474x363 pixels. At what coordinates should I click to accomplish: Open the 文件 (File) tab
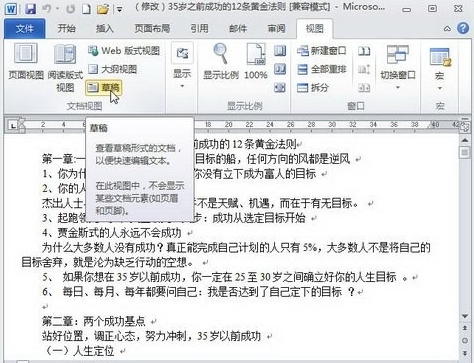(x=24, y=29)
